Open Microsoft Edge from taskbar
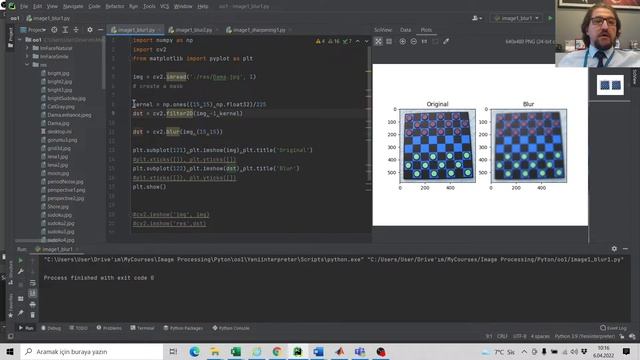 pyautogui.click(x=194, y=351)
